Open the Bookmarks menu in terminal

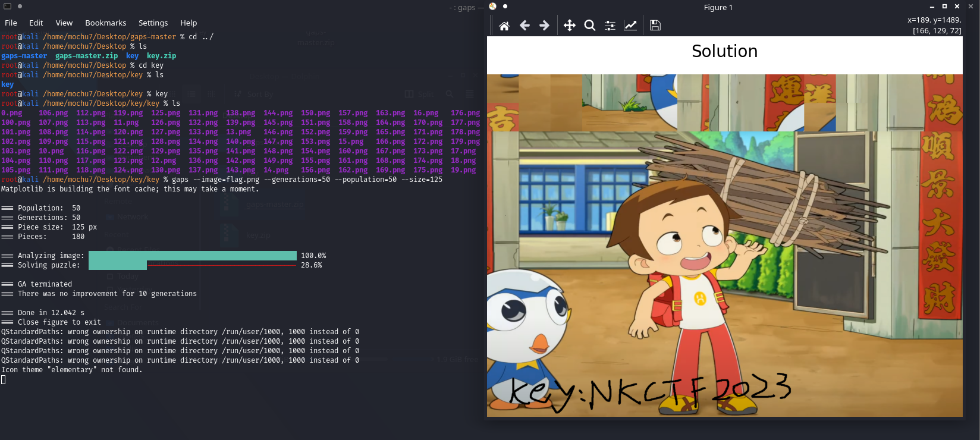pos(106,23)
